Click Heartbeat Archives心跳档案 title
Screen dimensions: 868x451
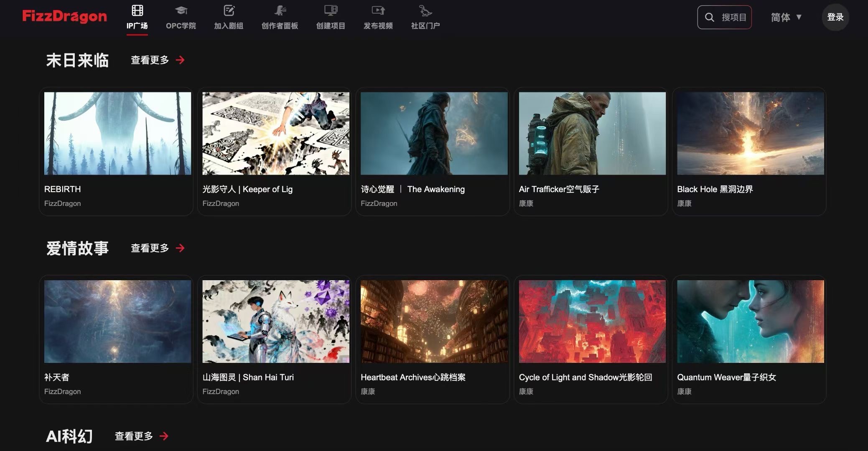coord(413,377)
